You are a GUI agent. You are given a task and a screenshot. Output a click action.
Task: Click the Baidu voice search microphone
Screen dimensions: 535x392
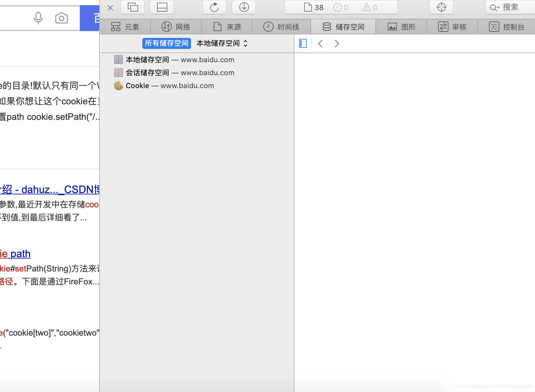(x=38, y=18)
